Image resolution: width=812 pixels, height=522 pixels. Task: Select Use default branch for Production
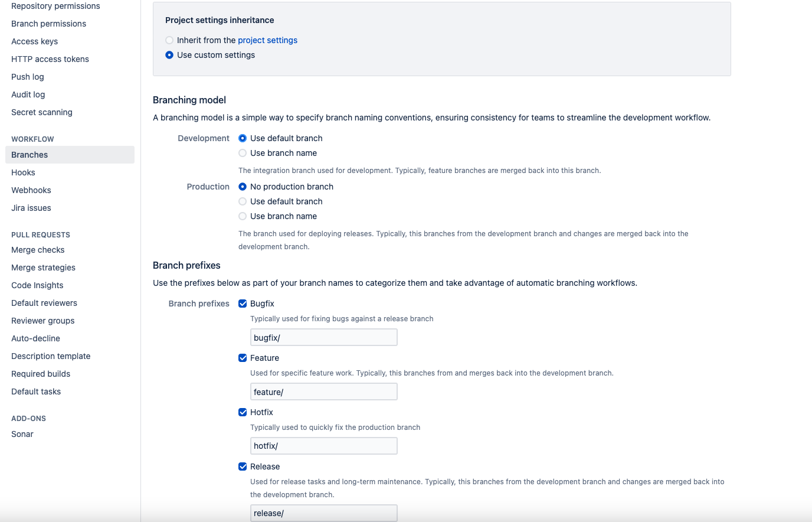coord(243,201)
